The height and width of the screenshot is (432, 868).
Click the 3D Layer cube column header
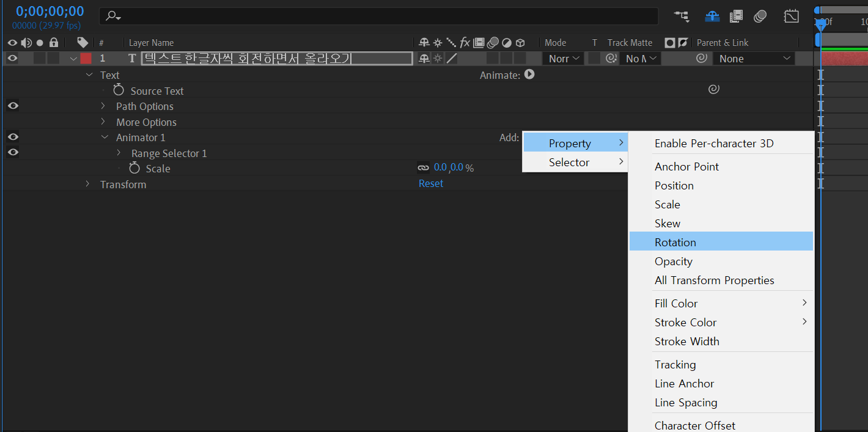520,43
